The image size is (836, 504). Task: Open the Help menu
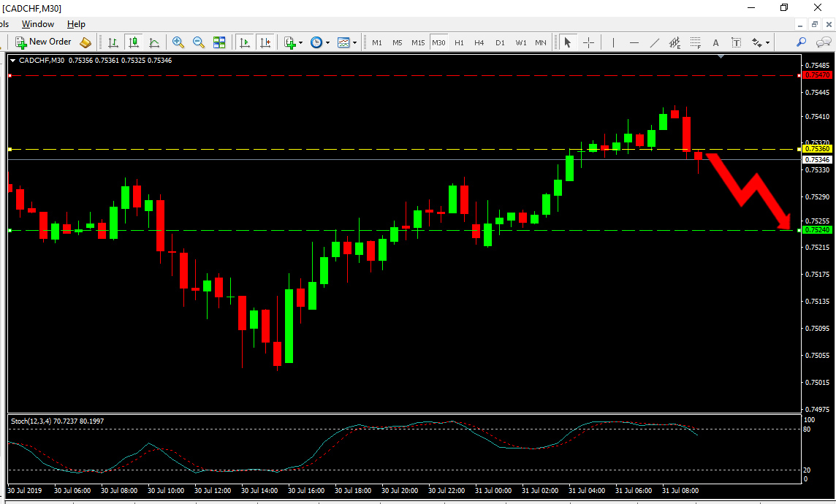(76, 24)
